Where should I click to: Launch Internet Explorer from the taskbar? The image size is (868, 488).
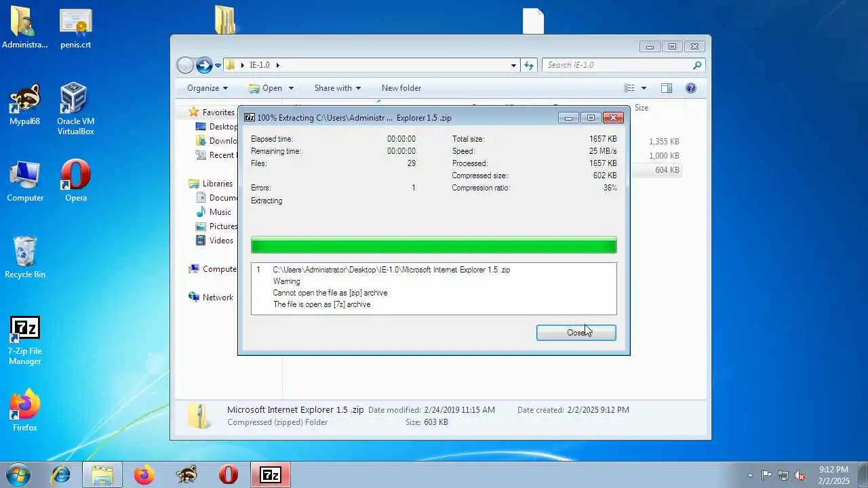point(61,474)
